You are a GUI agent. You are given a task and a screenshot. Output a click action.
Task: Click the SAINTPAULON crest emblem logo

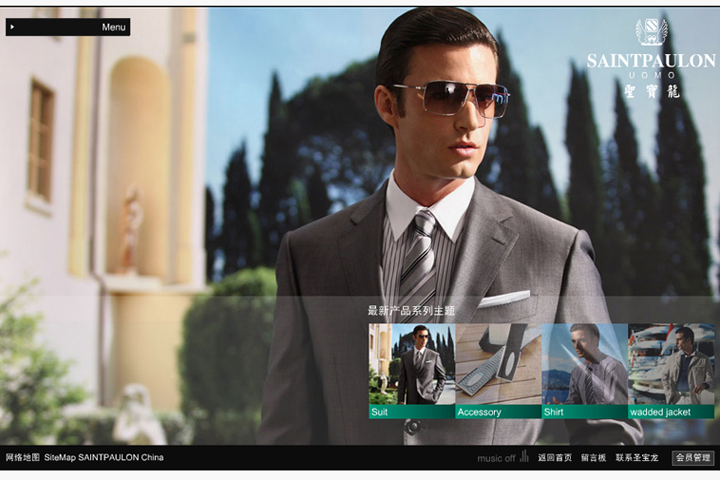(x=651, y=32)
